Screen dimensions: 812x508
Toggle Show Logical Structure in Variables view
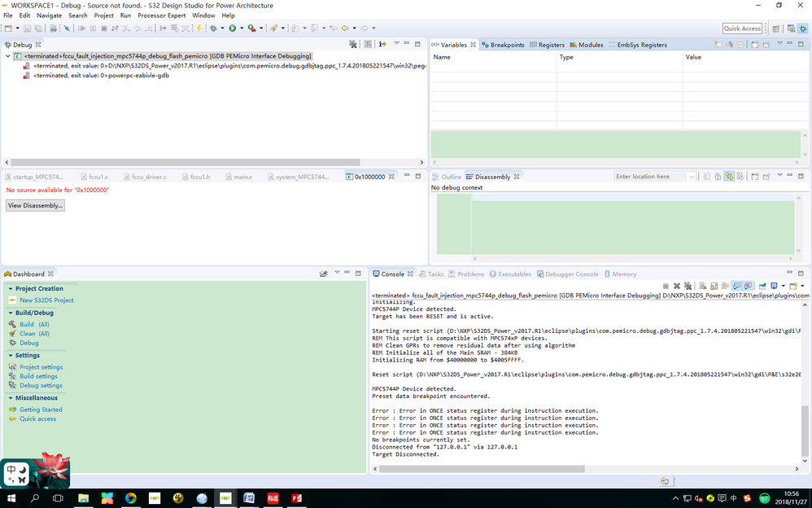point(729,45)
